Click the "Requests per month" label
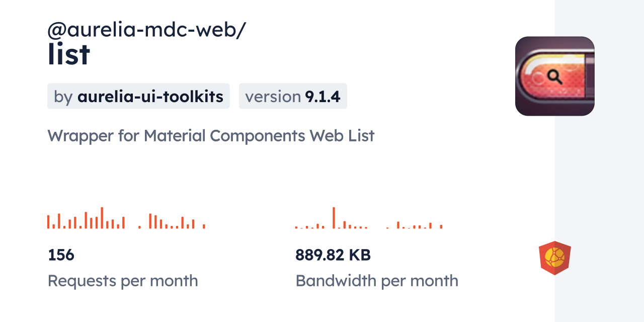644x322 pixels. point(123,281)
